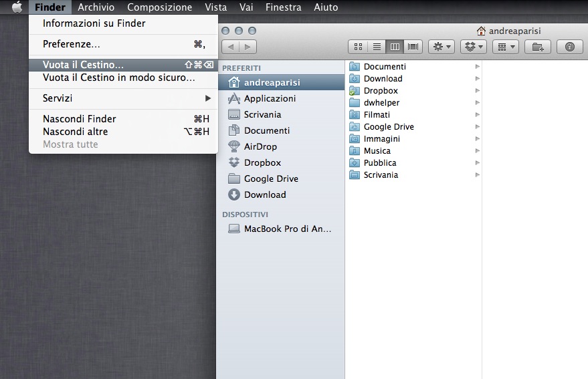The width and height of the screenshot is (588, 379).
Task: Choose Informazioni su Finder
Action: [123, 23]
